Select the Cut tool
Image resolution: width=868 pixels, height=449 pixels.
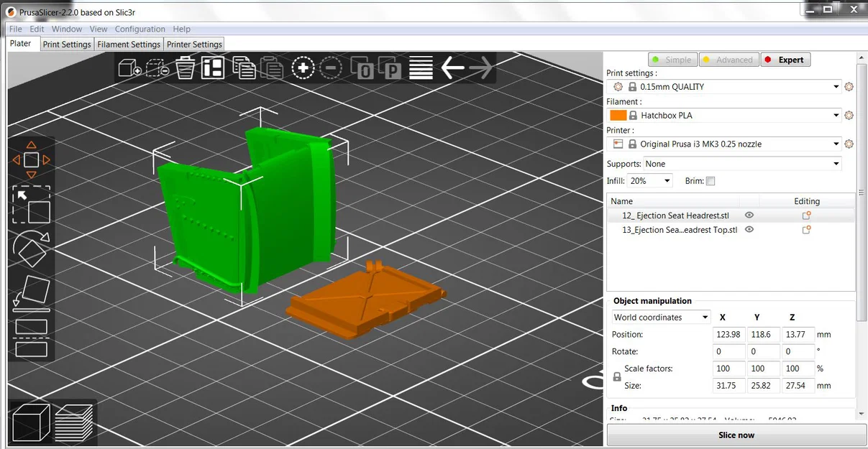(x=32, y=338)
